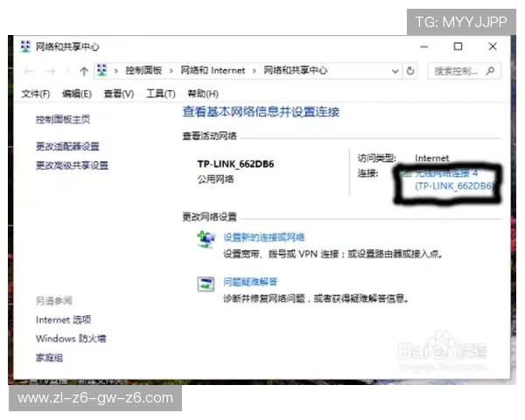Viewport: 525px width, 420px height.
Task: Open the 查看(V) menu
Action: 119,94
